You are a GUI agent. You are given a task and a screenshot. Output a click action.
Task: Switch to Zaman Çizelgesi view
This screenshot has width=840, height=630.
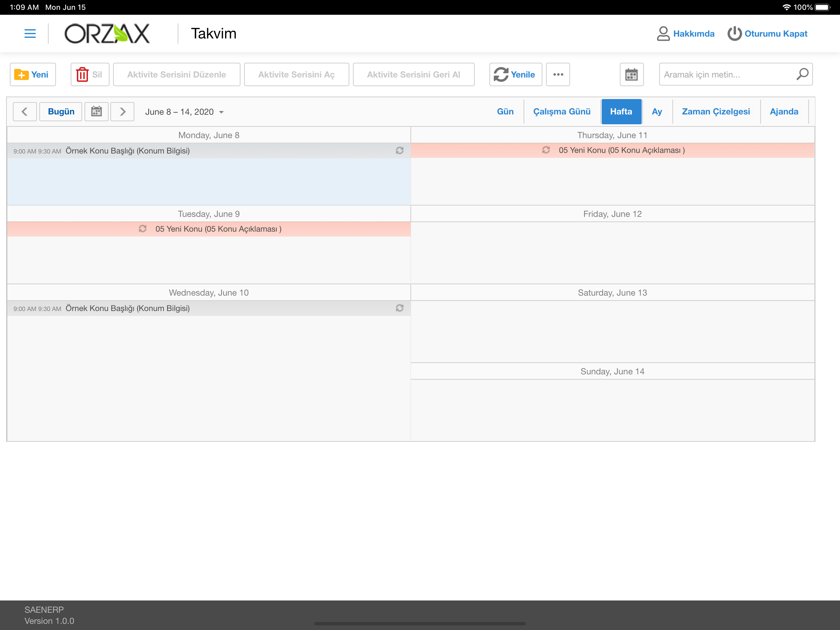click(x=716, y=112)
